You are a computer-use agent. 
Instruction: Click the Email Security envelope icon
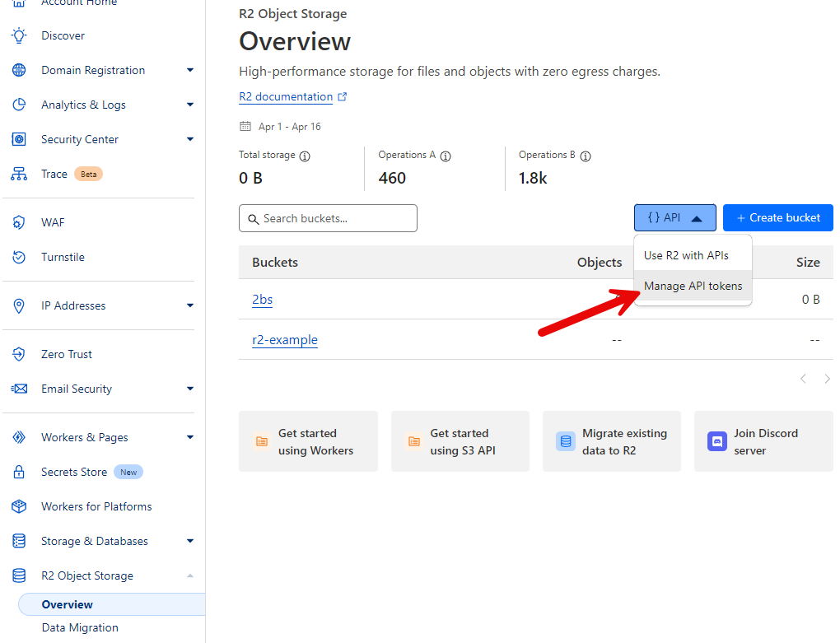[x=19, y=389]
